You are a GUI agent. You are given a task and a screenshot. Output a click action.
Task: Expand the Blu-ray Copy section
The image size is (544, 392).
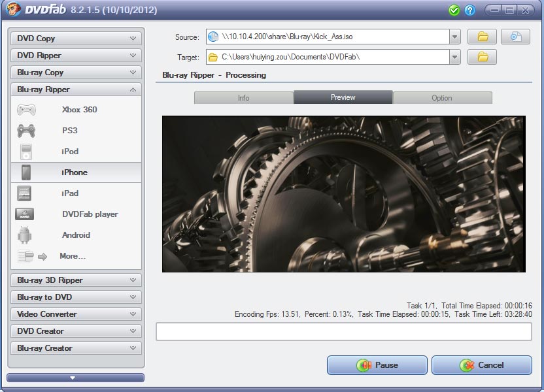[x=76, y=73]
